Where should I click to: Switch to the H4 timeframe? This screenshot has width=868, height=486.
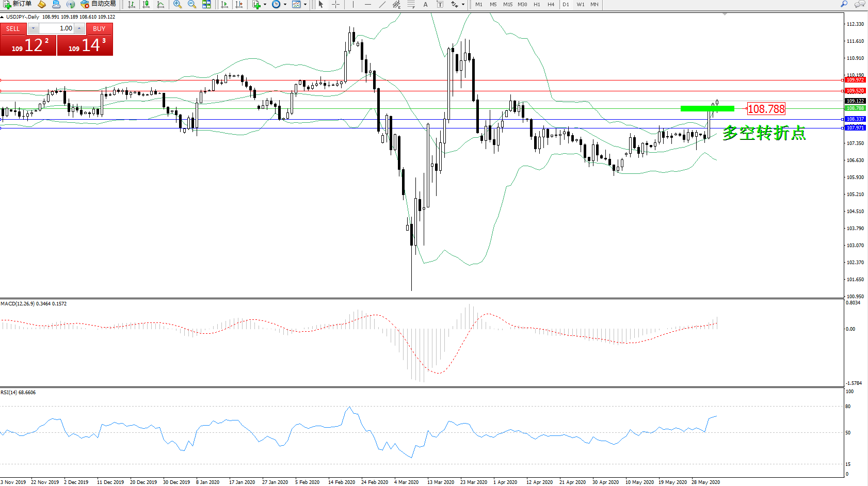[x=551, y=5]
